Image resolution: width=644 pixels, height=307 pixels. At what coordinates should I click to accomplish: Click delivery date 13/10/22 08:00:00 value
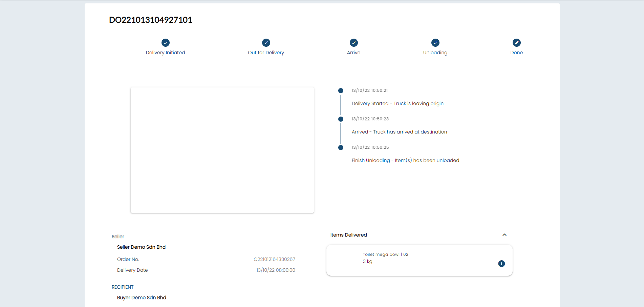[276, 270]
